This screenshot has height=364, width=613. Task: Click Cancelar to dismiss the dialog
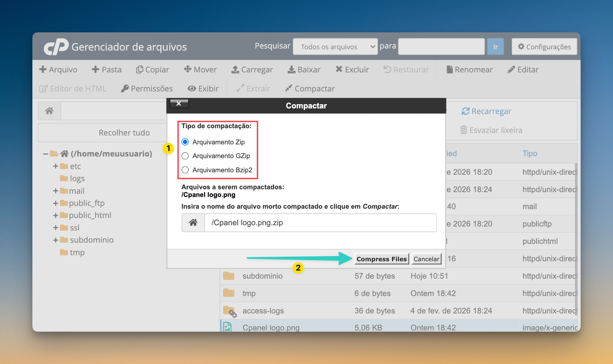coord(426,259)
